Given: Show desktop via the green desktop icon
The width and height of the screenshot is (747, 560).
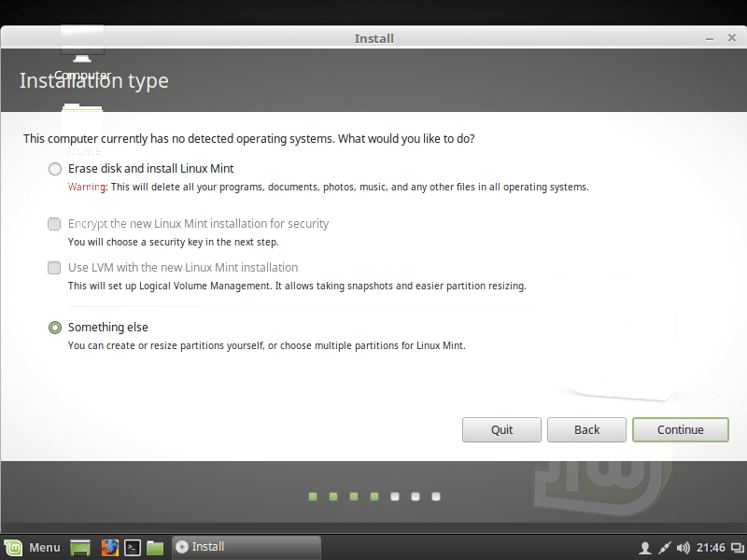Looking at the screenshot, I should coord(80,548).
